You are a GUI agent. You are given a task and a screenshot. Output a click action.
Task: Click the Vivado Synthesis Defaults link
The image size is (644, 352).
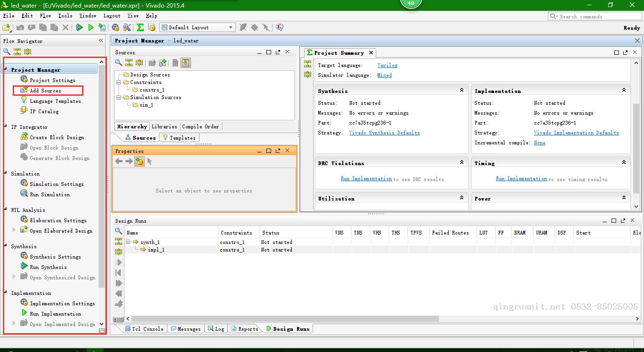point(384,133)
